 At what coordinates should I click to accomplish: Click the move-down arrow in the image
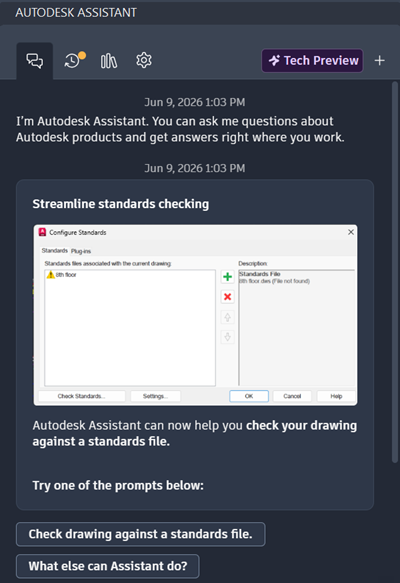pyautogui.click(x=228, y=337)
